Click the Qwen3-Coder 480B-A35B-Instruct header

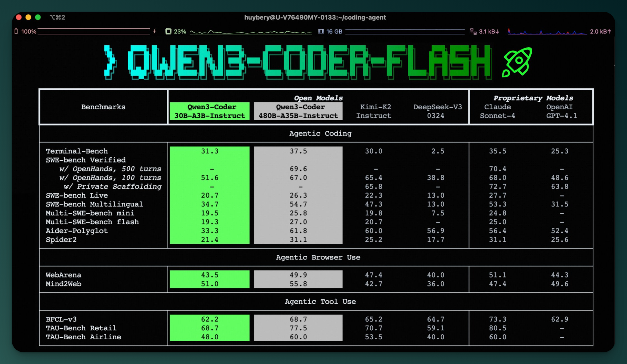coord(298,111)
